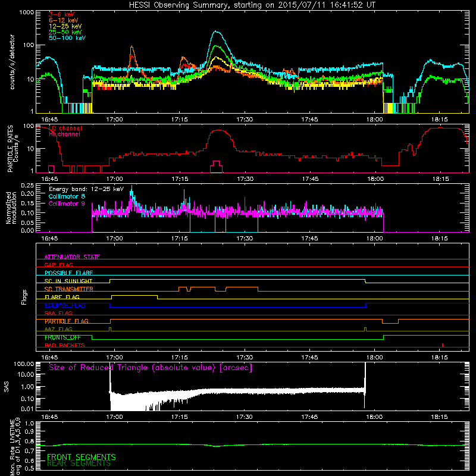476x476 pixels.
Task: Click the 17:15 tick label under modulation plot
Action: click(180, 239)
